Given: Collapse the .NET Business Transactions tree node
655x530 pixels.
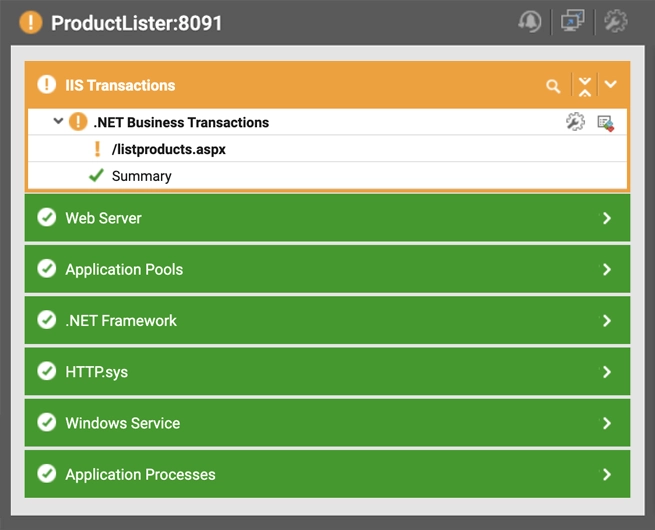Looking at the screenshot, I should tap(58, 121).
